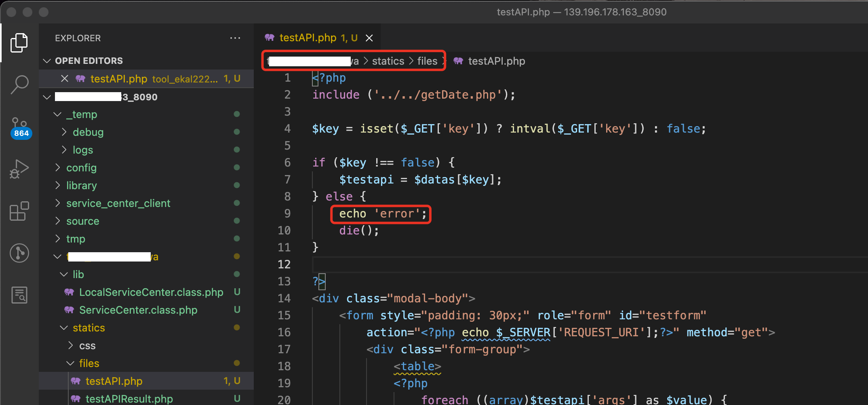The image size is (868, 405).
Task: Open the Run and Debug view
Action: pos(19,169)
